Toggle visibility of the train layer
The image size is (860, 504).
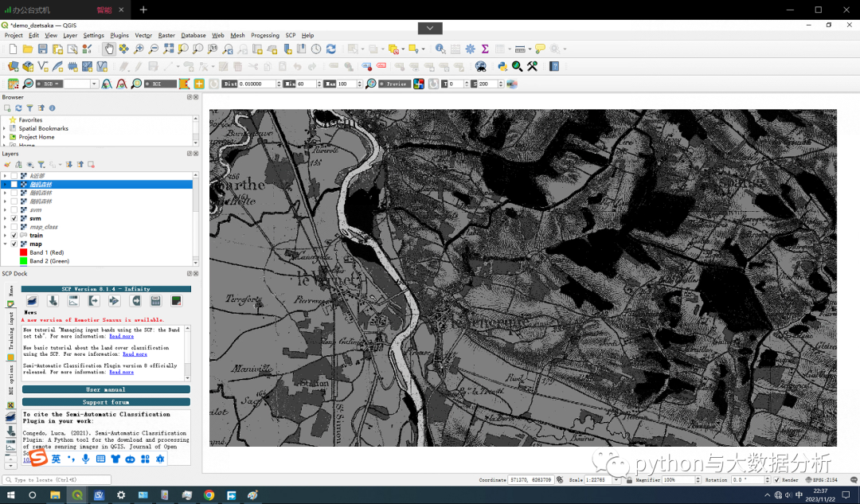tap(14, 236)
